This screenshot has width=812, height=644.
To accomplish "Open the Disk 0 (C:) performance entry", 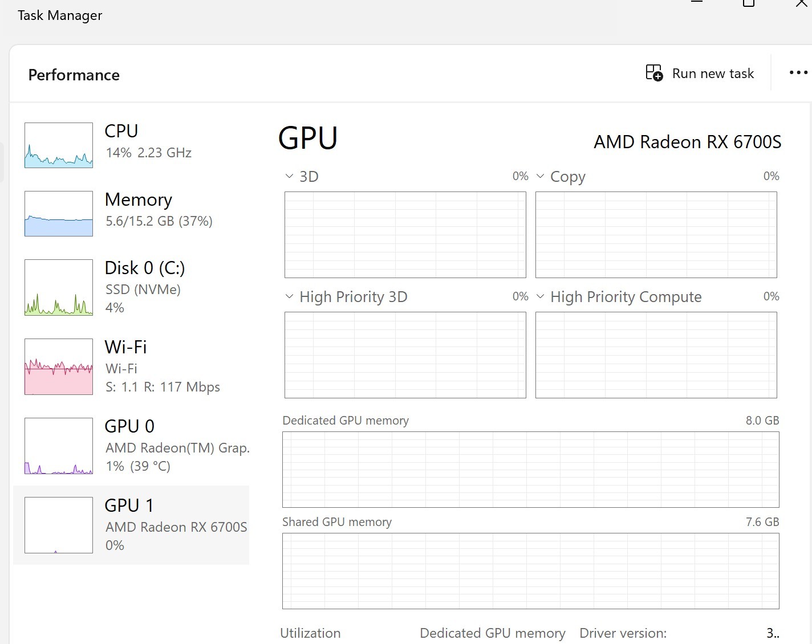I will [131, 287].
